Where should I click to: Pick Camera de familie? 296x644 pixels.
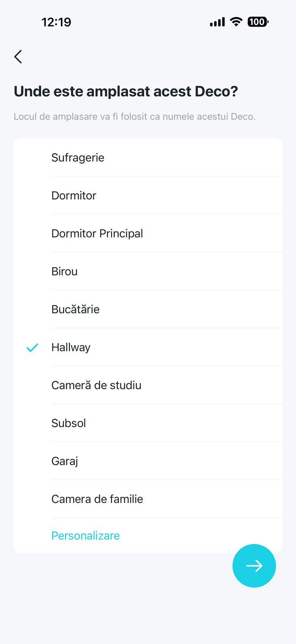click(97, 499)
